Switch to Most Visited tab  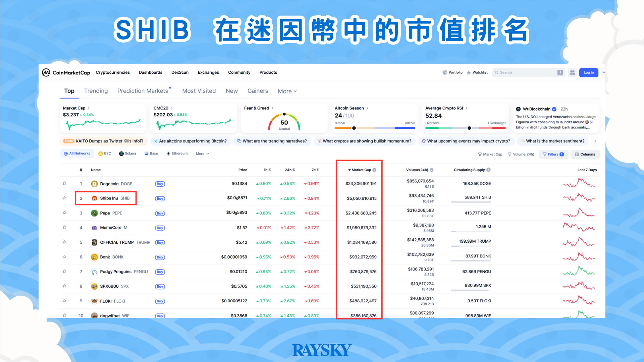[199, 91]
